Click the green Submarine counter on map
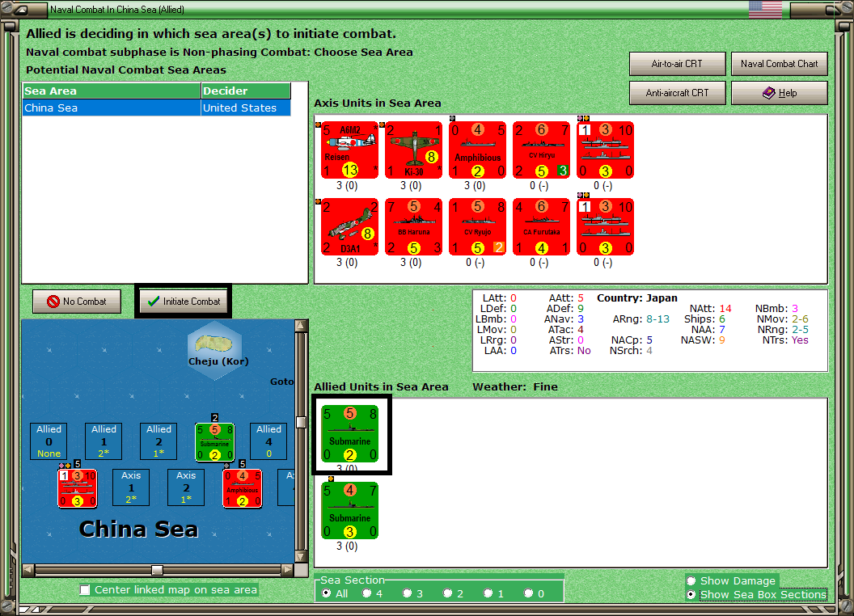 tap(214, 441)
